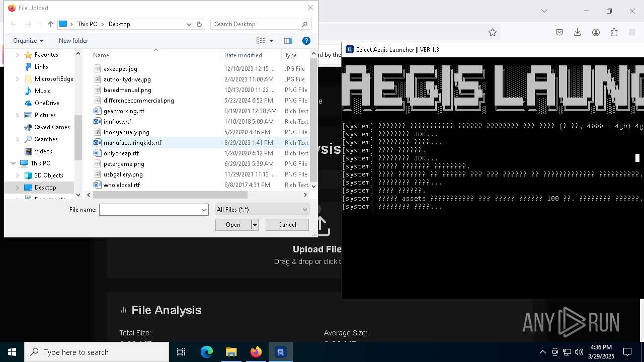Click the File name input field
Screen dimensions: 644x362
(149, 210)
